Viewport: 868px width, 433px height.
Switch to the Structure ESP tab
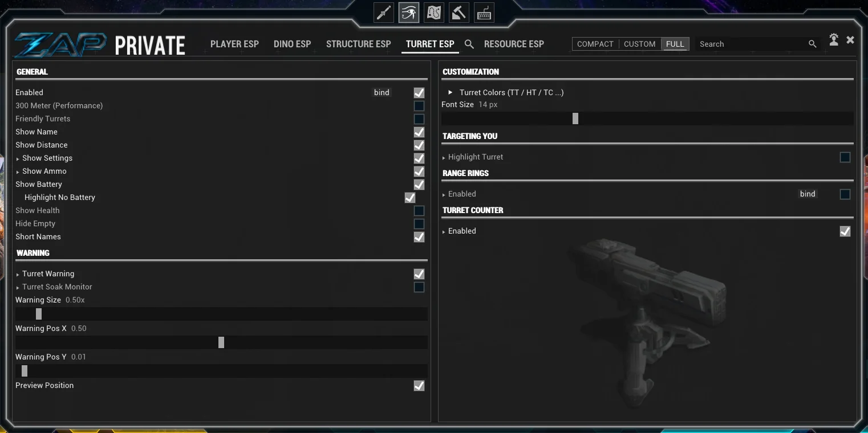tap(359, 44)
